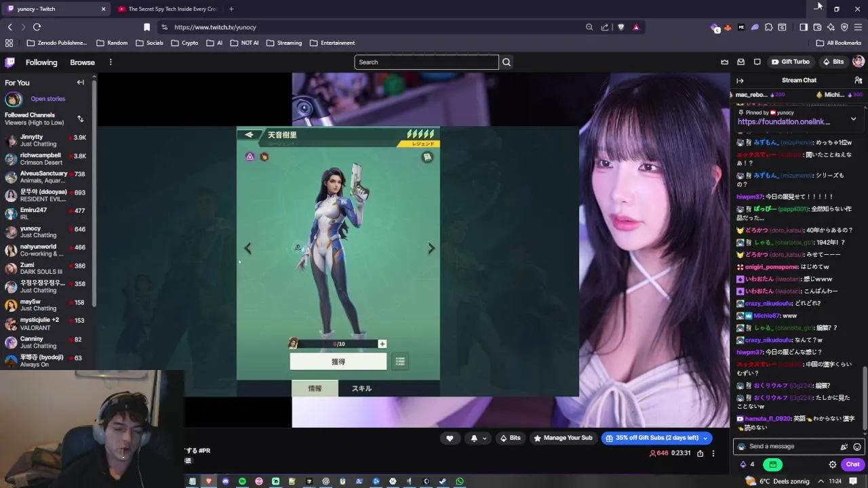Open the browser apps grid icon
The width and height of the screenshot is (868, 488).
[x=9, y=43]
